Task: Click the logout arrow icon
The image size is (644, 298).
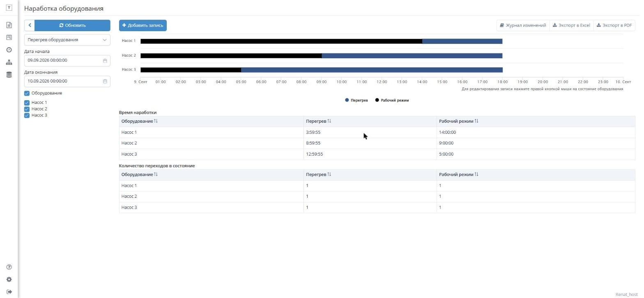Action: pyautogui.click(x=9, y=292)
